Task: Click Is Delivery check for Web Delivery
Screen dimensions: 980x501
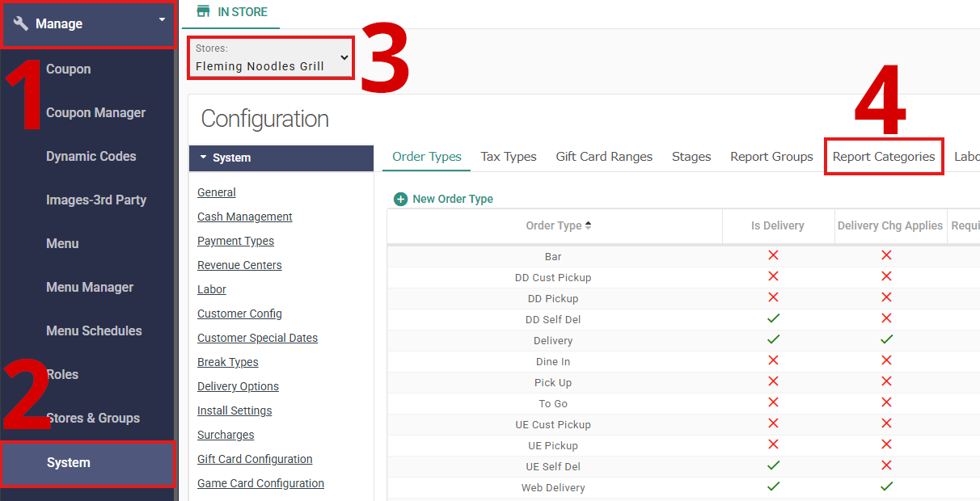Action: point(774,486)
